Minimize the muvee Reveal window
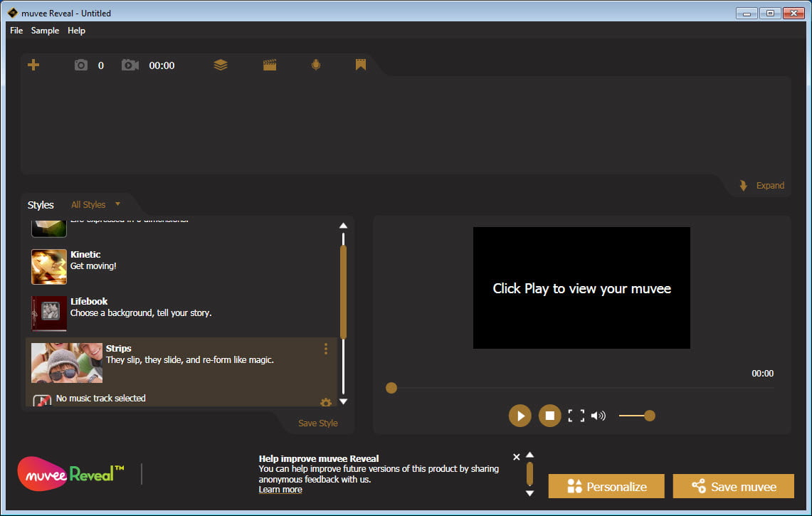This screenshot has width=812, height=516. coord(747,14)
